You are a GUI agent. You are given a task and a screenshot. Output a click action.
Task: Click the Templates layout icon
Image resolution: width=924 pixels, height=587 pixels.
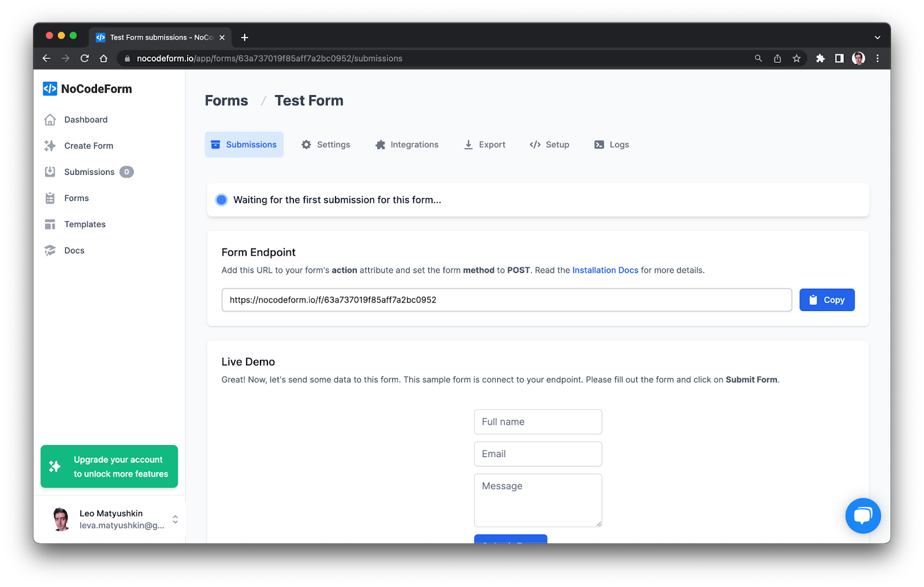click(50, 224)
